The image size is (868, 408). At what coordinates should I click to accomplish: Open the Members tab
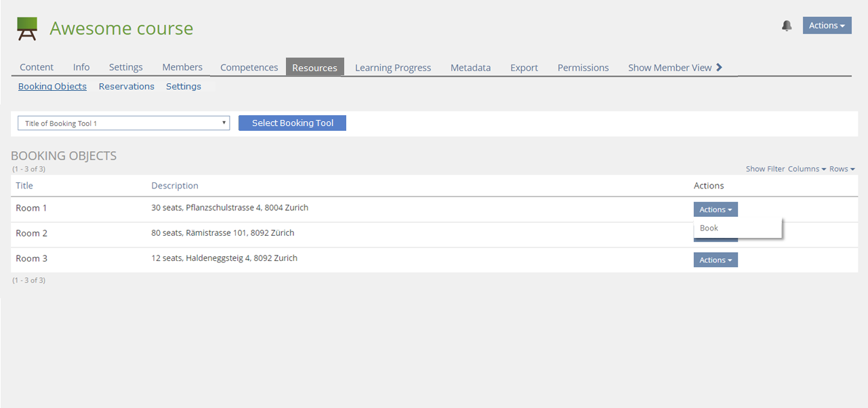coord(182,68)
